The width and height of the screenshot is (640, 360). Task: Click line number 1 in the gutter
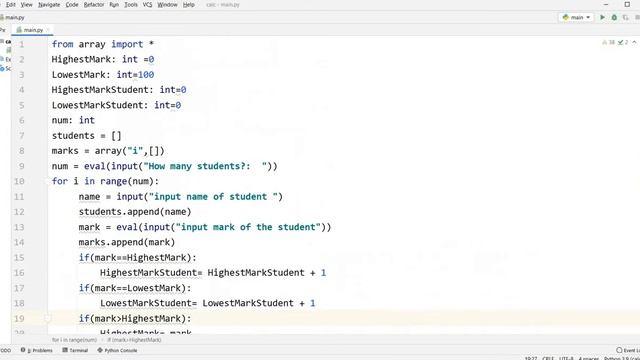22,44
